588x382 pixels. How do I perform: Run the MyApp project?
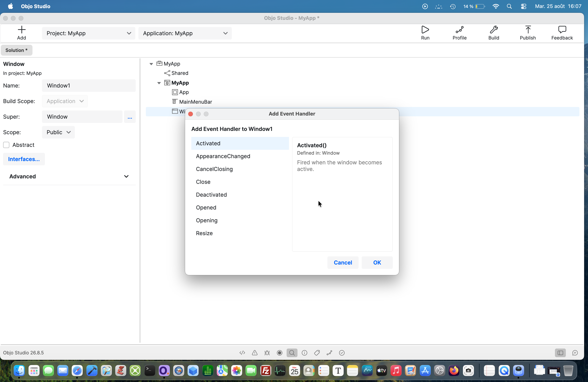425,33
